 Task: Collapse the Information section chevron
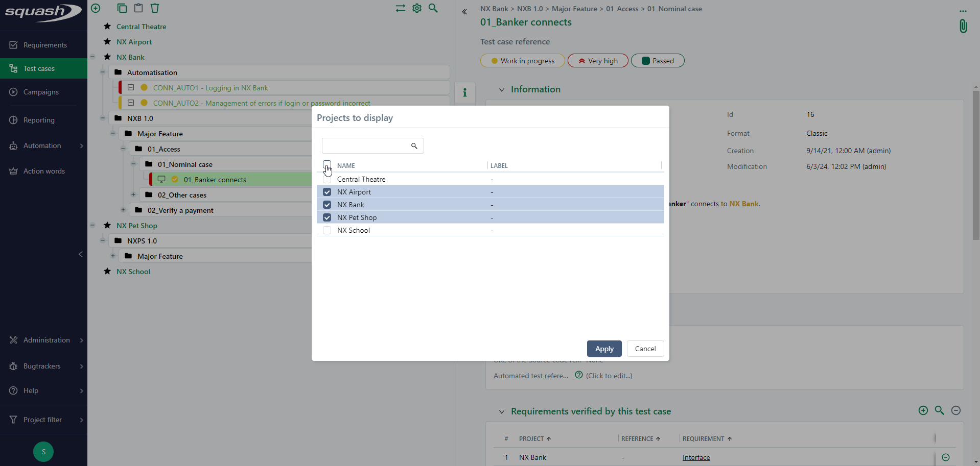501,90
